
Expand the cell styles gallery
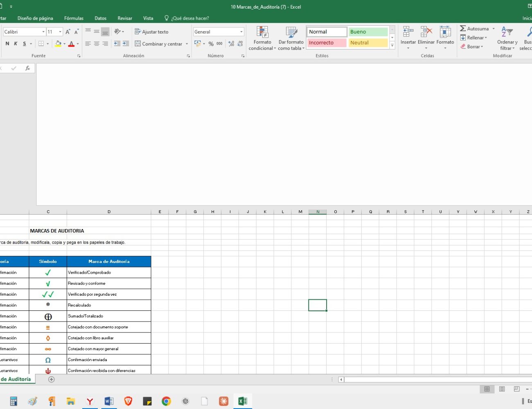point(392,45)
